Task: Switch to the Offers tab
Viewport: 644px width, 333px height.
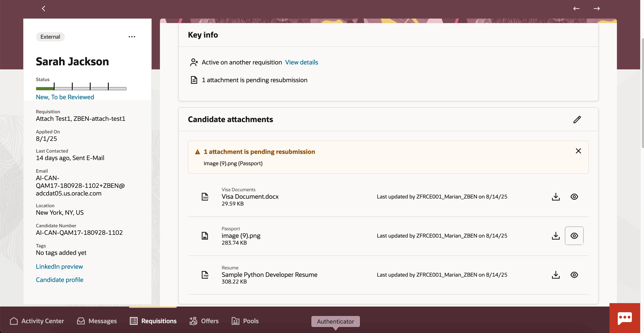Action: 204,321
